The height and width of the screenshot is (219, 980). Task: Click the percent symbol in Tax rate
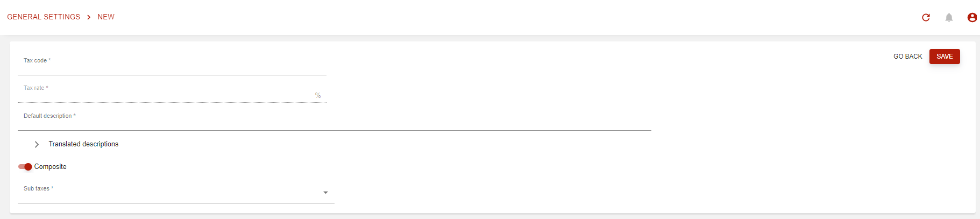(318, 95)
